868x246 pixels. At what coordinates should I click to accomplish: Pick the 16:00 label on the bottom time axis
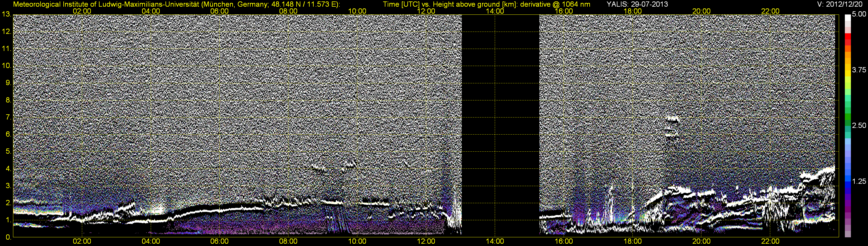tap(564, 242)
